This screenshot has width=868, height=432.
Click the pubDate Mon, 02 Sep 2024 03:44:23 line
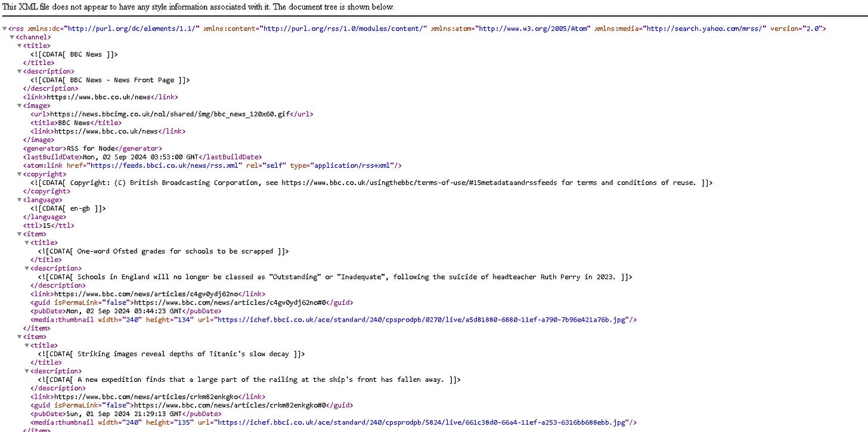[126, 311]
